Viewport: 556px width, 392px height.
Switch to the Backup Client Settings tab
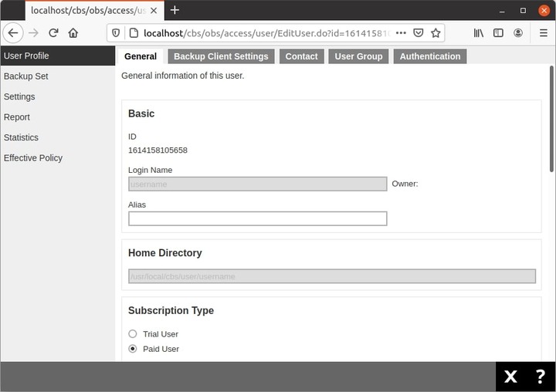tap(221, 56)
